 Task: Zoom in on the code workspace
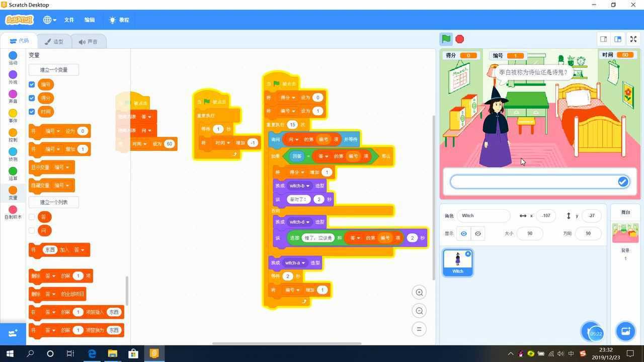(419, 293)
